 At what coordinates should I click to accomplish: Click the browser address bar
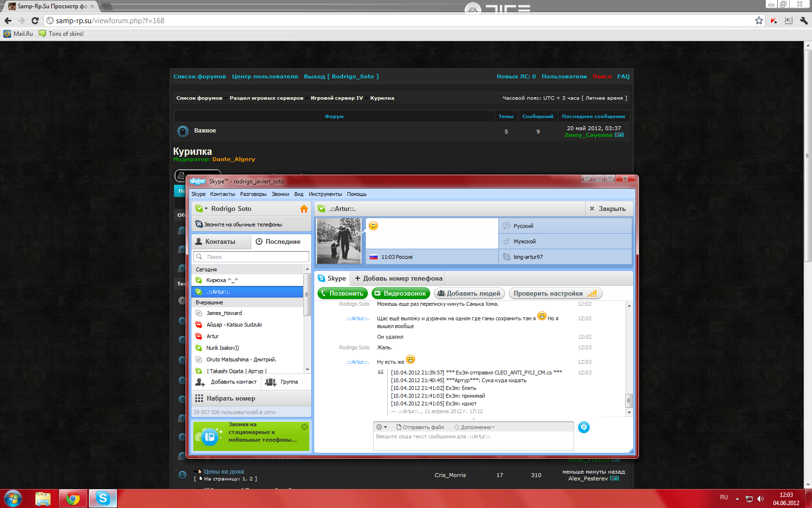pyautogui.click(x=401, y=21)
